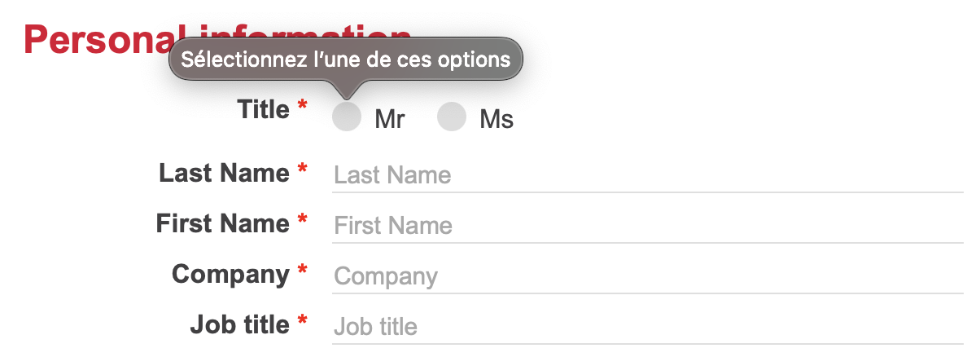Click the bold Company label
The width and height of the screenshot is (980, 357).
click(230, 274)
